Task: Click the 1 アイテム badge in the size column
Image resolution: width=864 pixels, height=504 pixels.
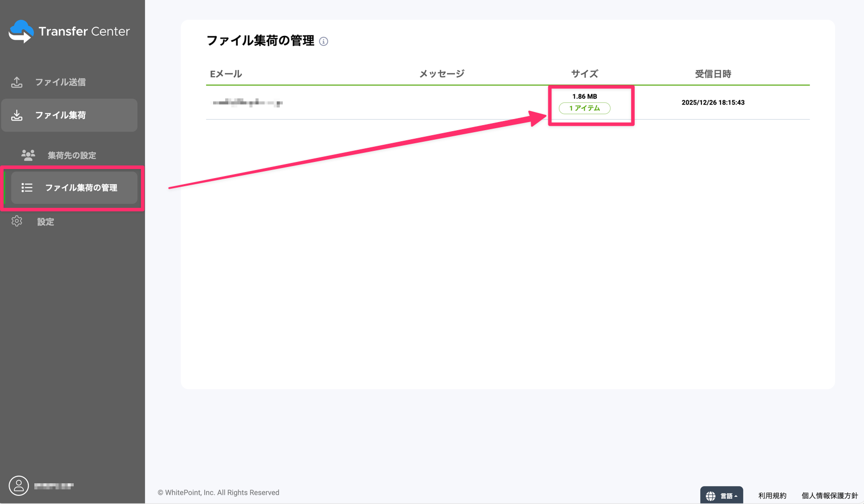Action: click(x=584, y=108)
